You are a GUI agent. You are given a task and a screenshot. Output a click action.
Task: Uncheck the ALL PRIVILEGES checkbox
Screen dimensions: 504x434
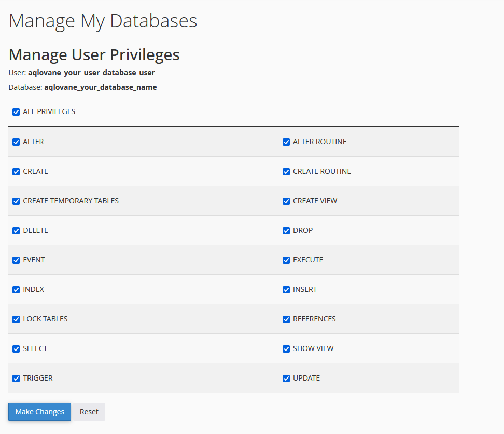click(16, 112)
